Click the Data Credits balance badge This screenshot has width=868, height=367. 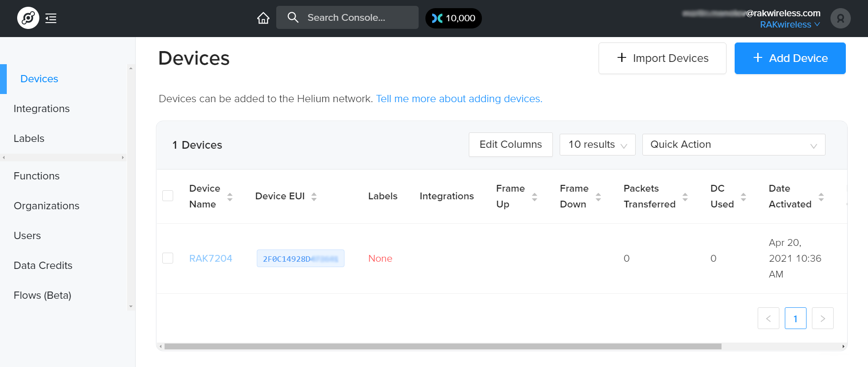(x=453, y=19)
